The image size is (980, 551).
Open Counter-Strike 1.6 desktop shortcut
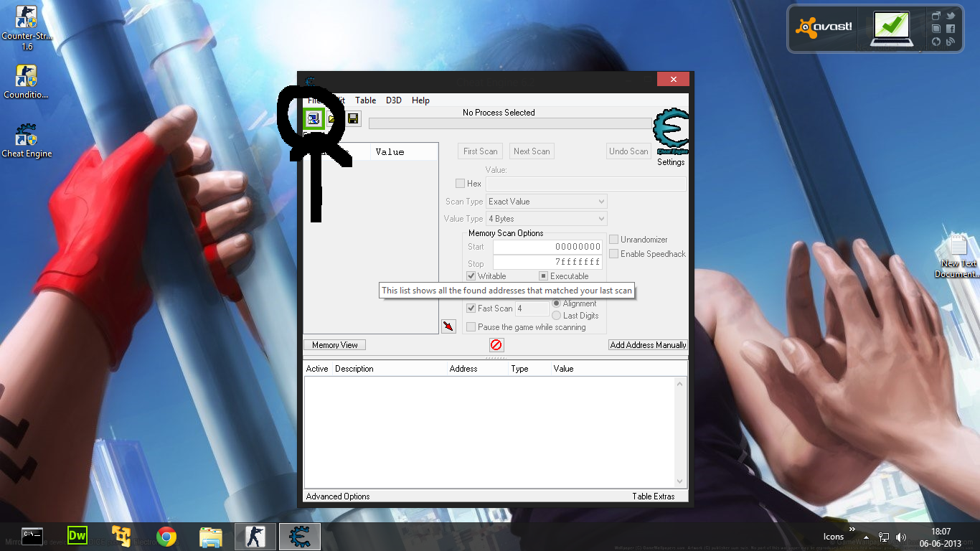tap(27, 29)
